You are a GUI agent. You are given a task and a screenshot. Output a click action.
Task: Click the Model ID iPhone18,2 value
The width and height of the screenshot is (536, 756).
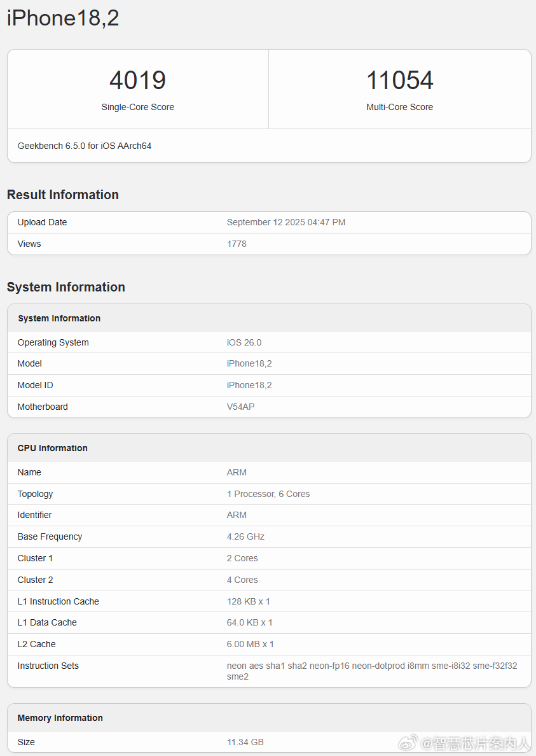point(249,385)
